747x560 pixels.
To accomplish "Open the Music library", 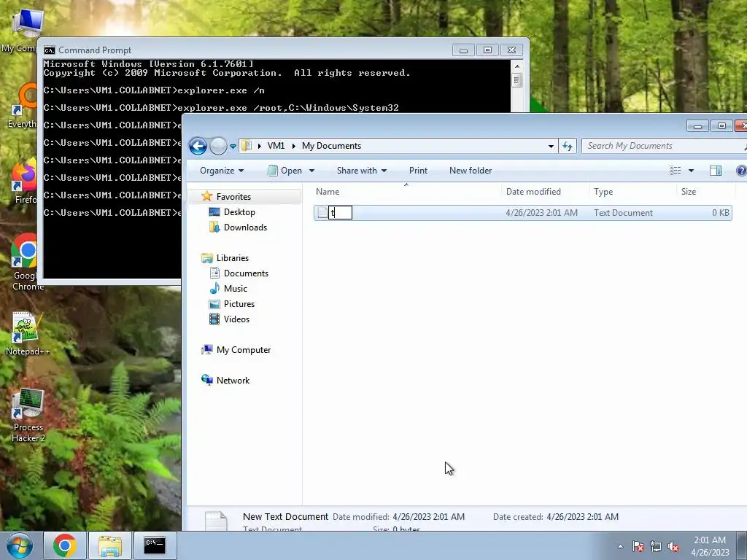I will (236, 289).
